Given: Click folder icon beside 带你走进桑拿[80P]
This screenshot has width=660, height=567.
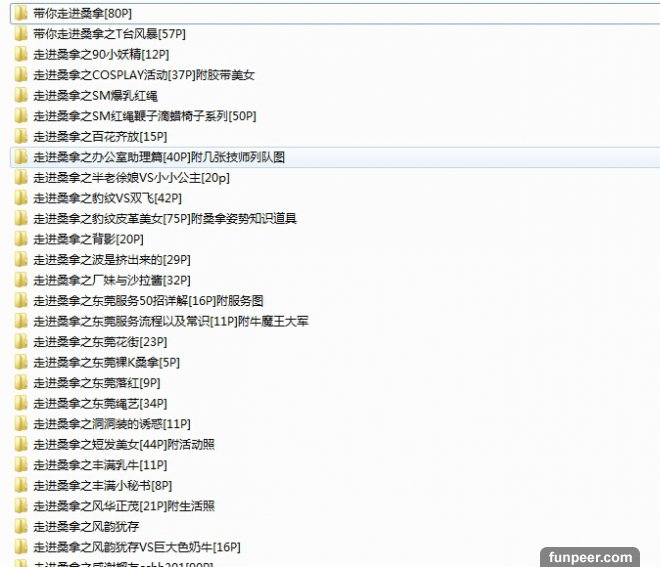Looking at the screenshot, I should click(x=21, y=13).
